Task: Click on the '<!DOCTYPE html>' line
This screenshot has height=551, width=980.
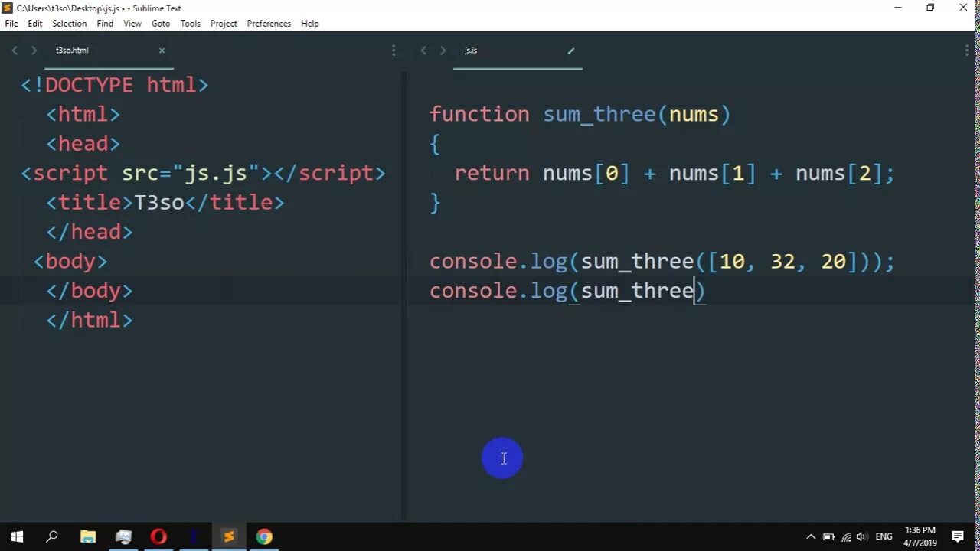Action: tap(115, 85)
